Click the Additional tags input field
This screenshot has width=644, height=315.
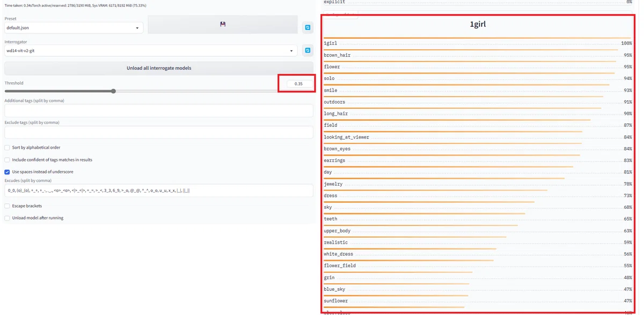pos(159,111)
